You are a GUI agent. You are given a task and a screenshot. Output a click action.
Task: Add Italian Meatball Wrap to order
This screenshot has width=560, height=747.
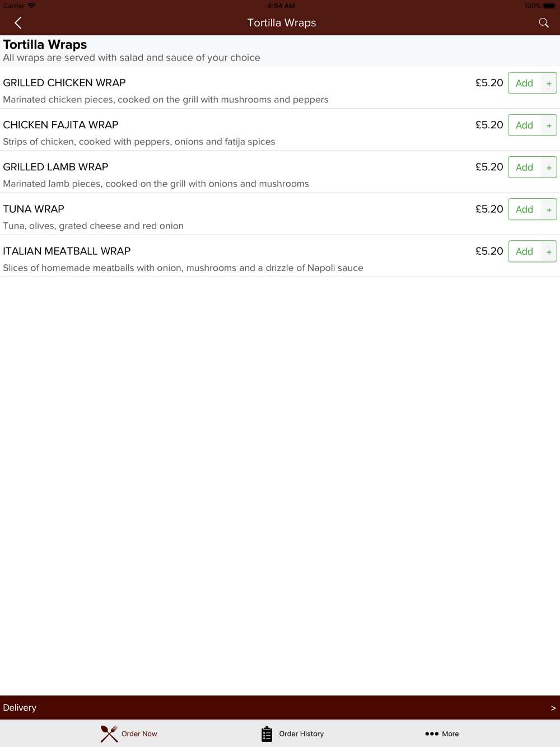[525, 251]
